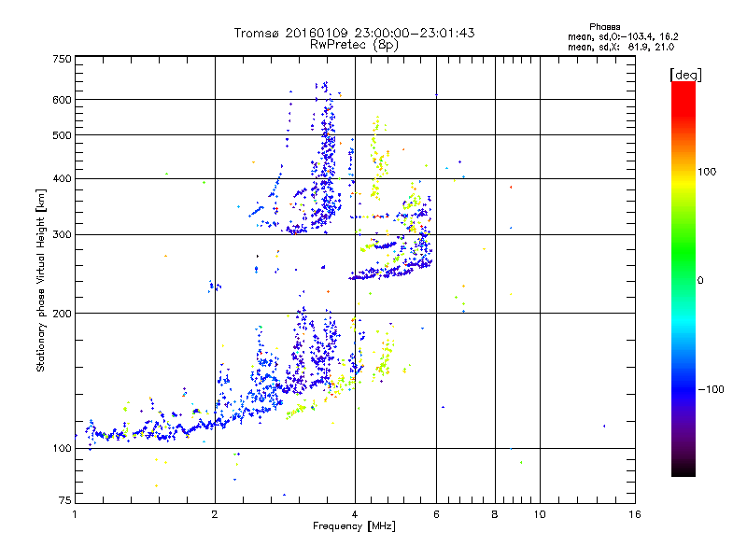Viewport: 747px width, 560px height.
Task: Click the 'mean, sd,X: 81.9, 21.0' statistic
Action: click(x=621, y=47)
